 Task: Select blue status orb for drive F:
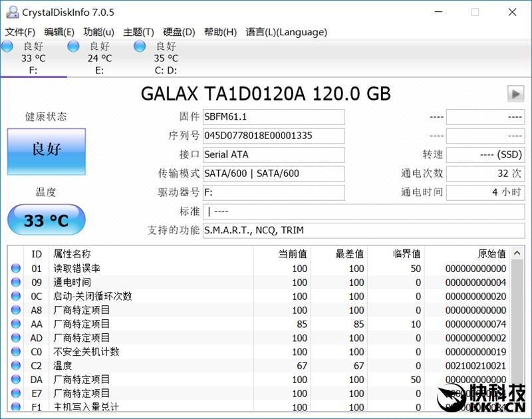[7, 46]
